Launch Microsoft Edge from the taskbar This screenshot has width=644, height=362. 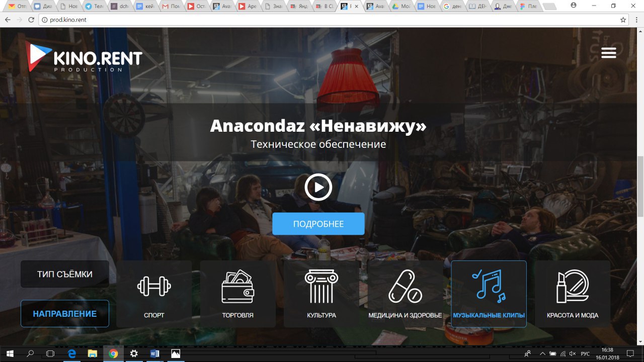click(x=71, y=353)
